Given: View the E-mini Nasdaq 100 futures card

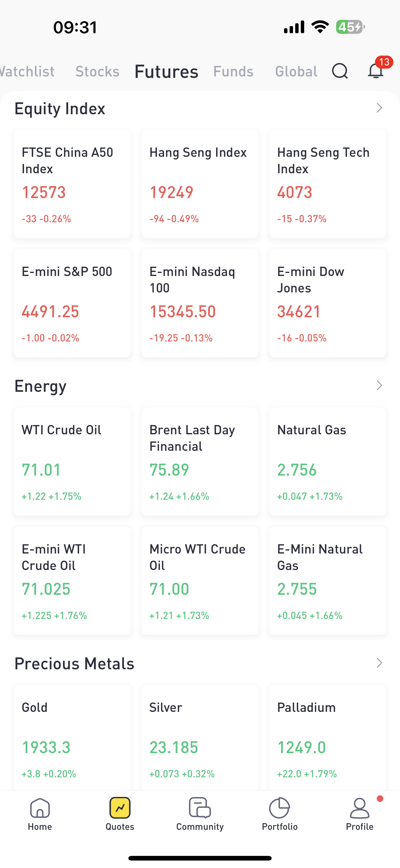Looking at the screenshot, I should point(200,303).
